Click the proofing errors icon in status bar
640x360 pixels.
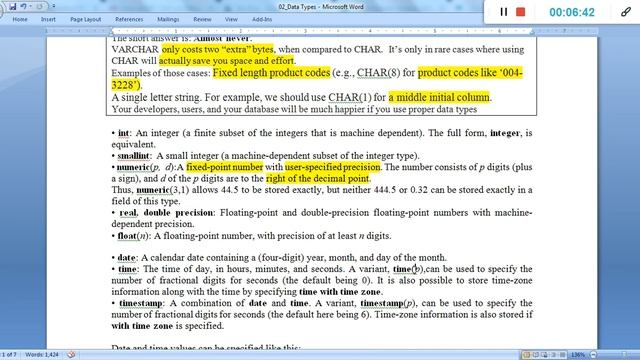click(x=71, y=354)
